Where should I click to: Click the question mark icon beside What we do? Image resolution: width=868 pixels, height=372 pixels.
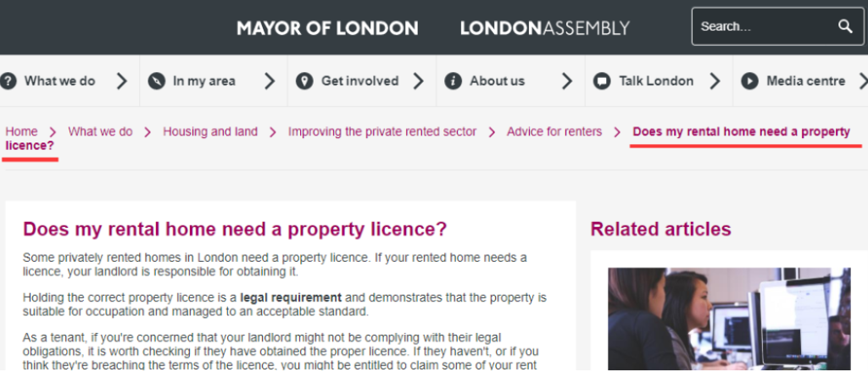pos(8,81)
